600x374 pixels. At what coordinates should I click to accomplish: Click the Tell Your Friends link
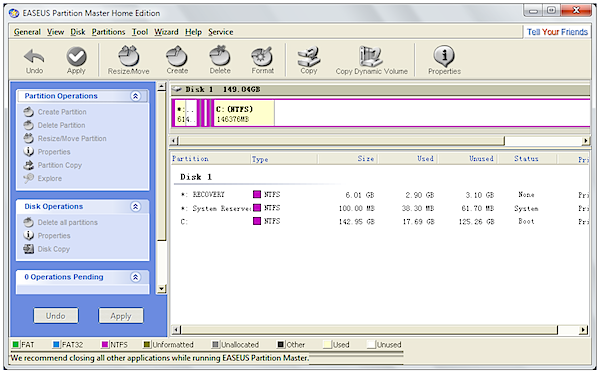[x=557, y=32]
